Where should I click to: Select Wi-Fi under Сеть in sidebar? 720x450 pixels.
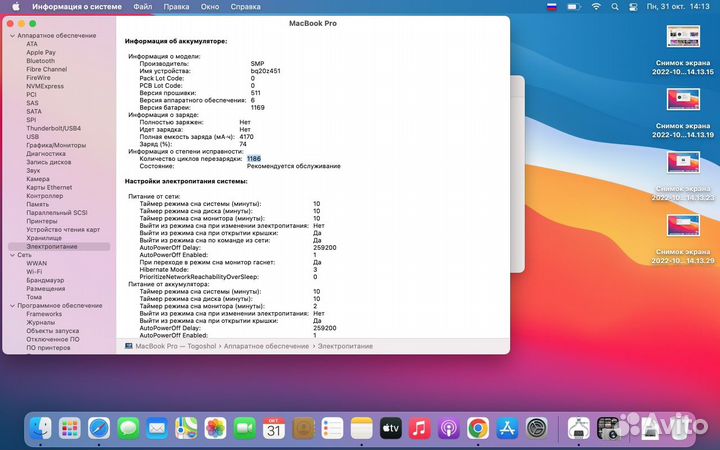tap(34, 272)
